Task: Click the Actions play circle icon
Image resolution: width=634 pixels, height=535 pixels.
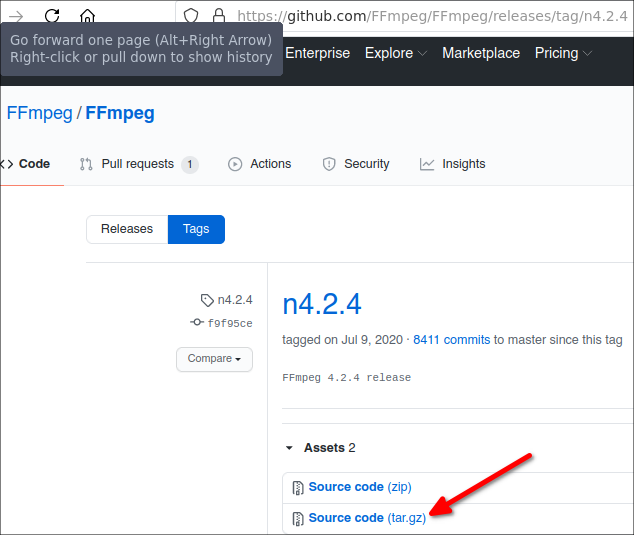Action: (235, 164)
